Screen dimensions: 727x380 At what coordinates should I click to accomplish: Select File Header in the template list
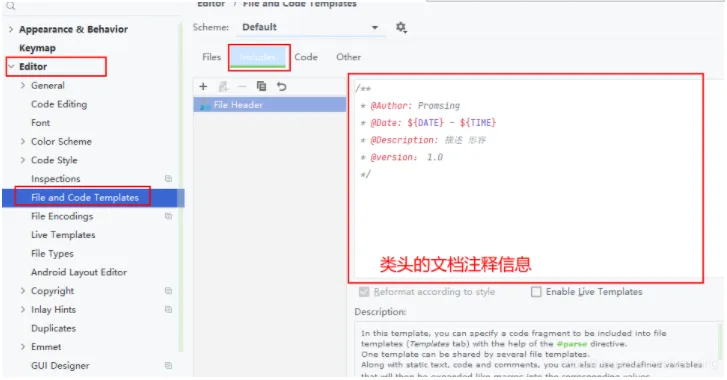point(269,105)
